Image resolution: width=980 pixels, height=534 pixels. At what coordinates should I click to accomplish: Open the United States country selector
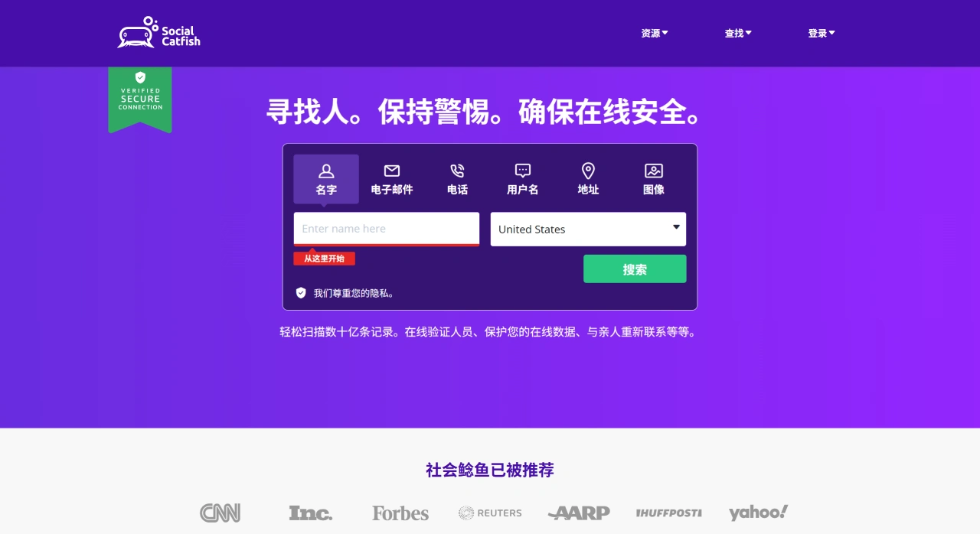(588, 229)
